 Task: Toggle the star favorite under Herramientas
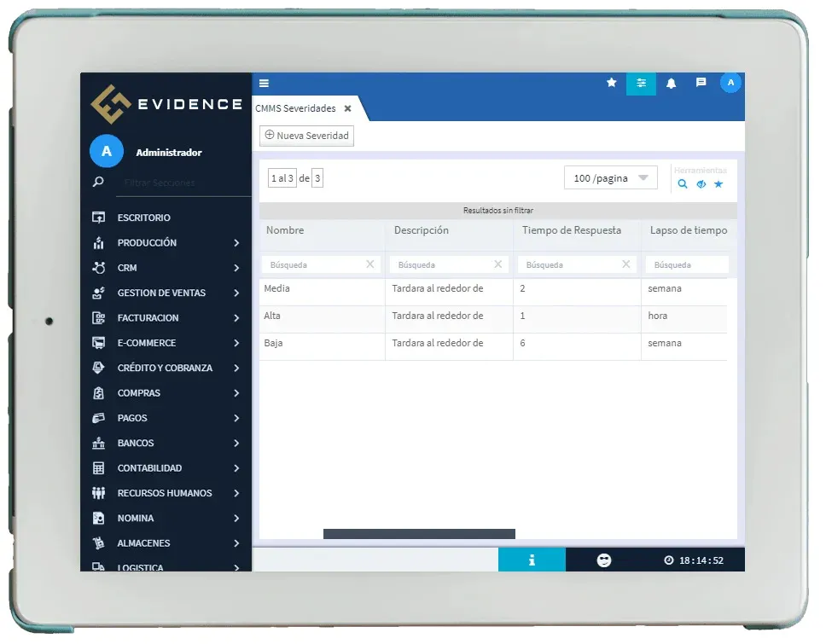click(718, 184)
